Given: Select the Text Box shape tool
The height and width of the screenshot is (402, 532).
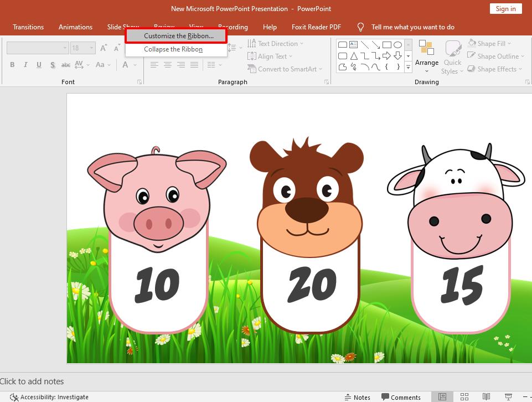Looking at the screenshot, I should [x=353, y=43].
